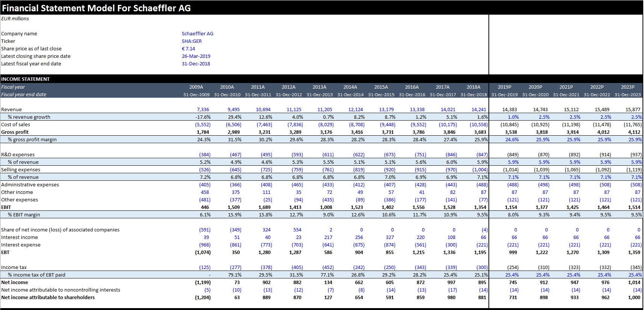This screenshot has height=310, width=644.
Task: Click the R&D expenses row label
Action: 18,155
